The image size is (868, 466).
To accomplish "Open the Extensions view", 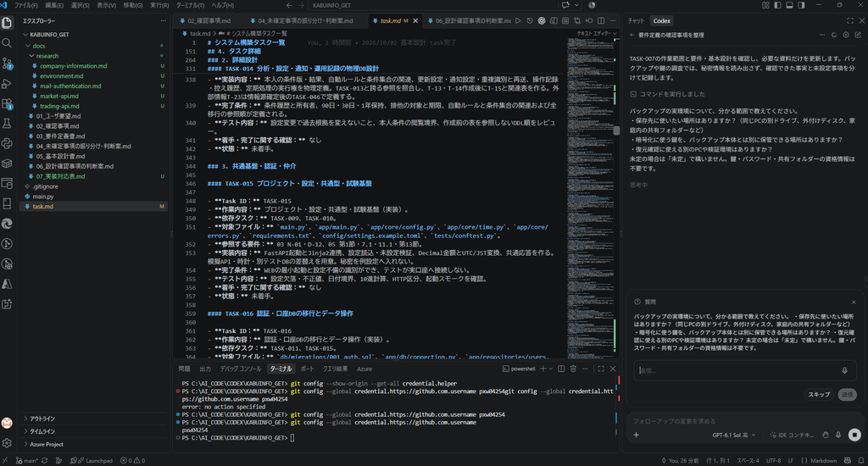I will pos(7,103).
